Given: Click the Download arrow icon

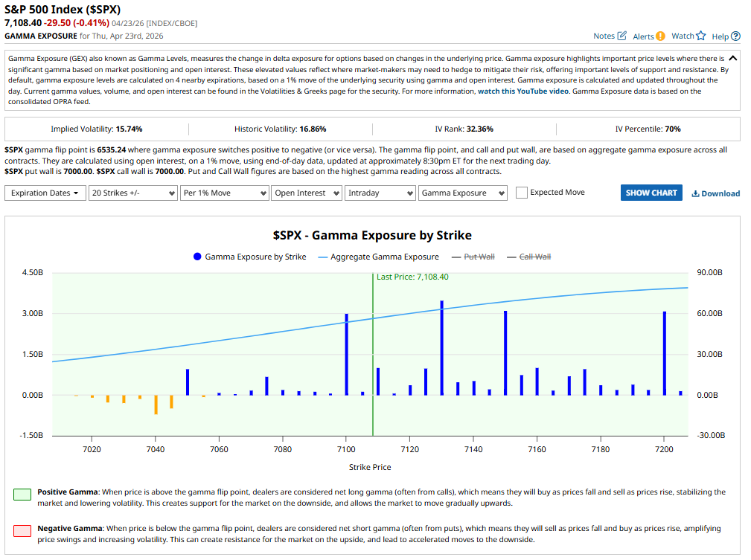Looking at the screenshot, I should click(695, 193).
